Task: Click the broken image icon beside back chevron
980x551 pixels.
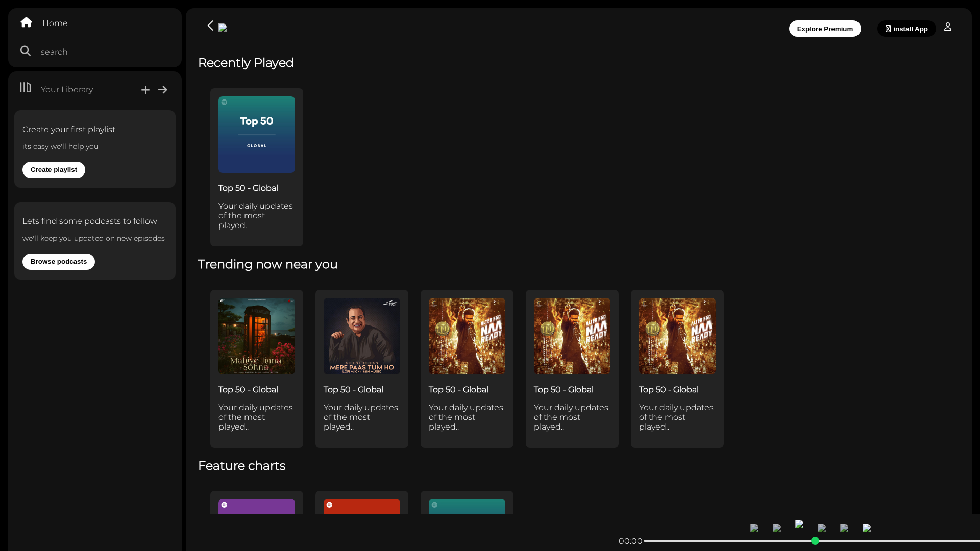Action: [x=223, y=28]
